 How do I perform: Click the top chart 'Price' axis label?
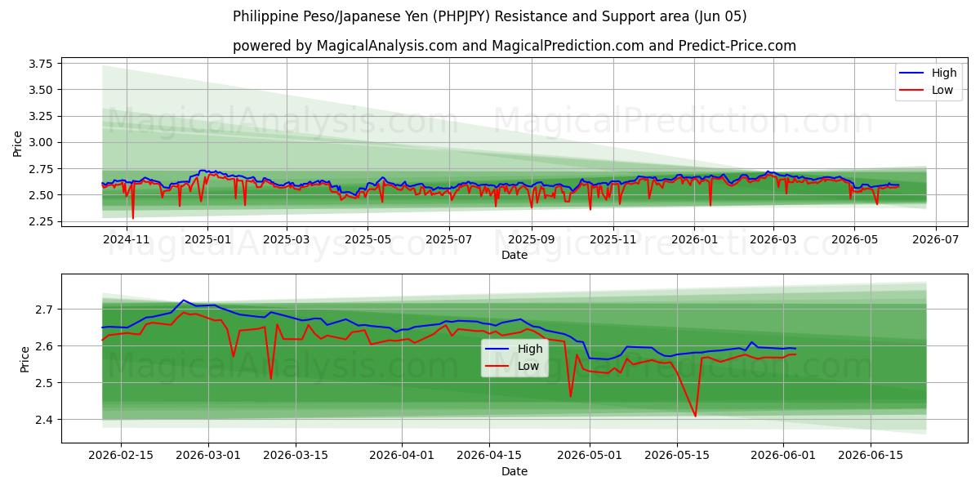coord(18,143)
